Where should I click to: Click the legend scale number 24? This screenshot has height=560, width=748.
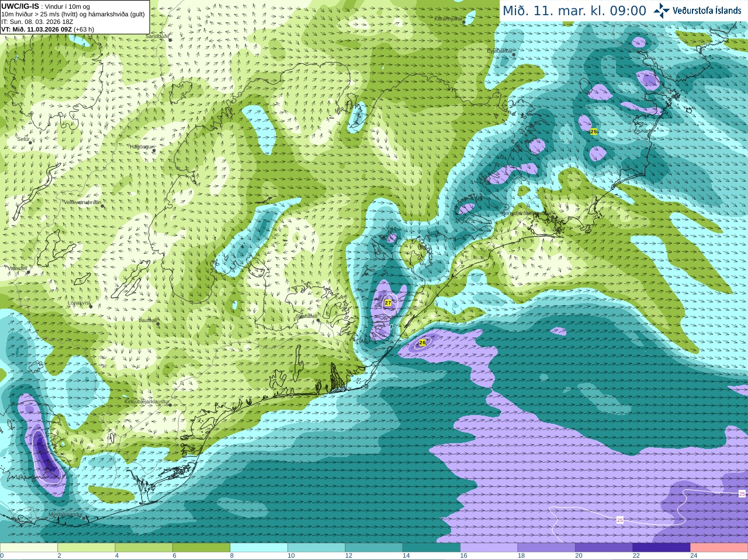pos(694,556)
